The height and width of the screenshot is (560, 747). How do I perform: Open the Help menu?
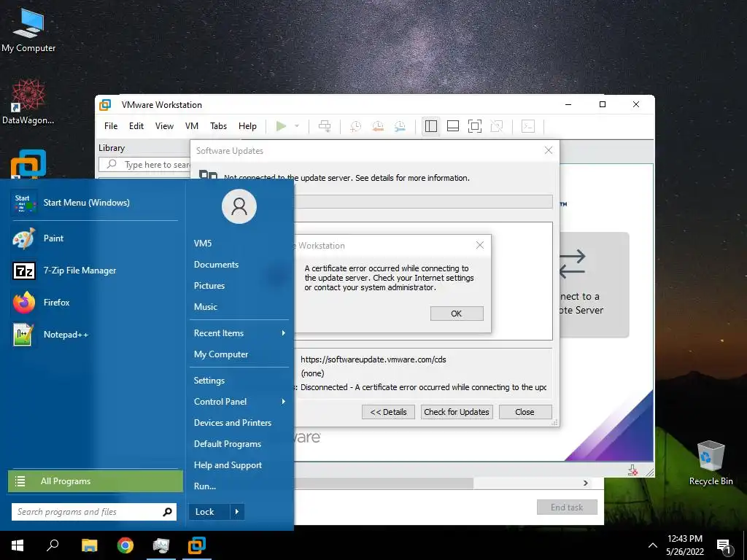[x=247, y=126]
